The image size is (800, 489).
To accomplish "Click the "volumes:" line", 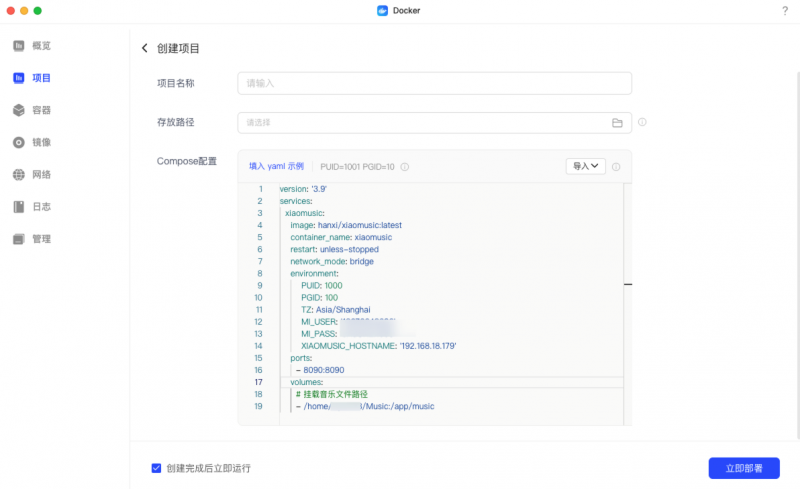I will click(x=307, y=382).
